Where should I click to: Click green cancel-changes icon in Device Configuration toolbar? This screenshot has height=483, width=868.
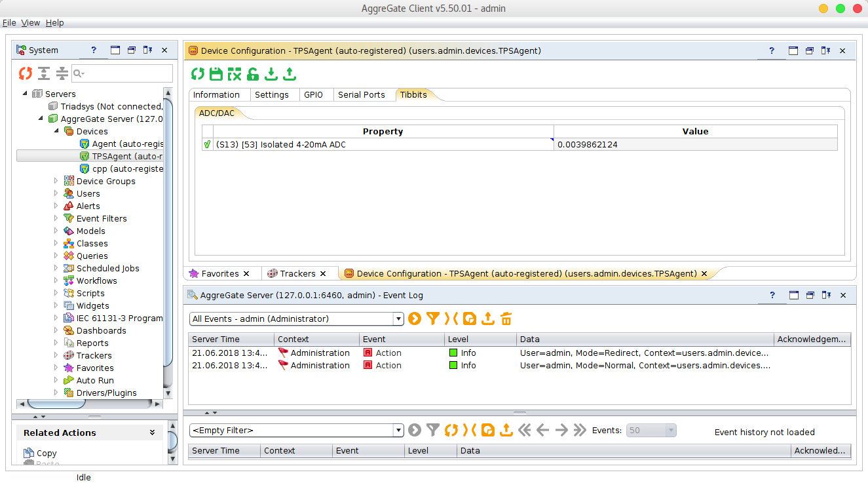235,74
